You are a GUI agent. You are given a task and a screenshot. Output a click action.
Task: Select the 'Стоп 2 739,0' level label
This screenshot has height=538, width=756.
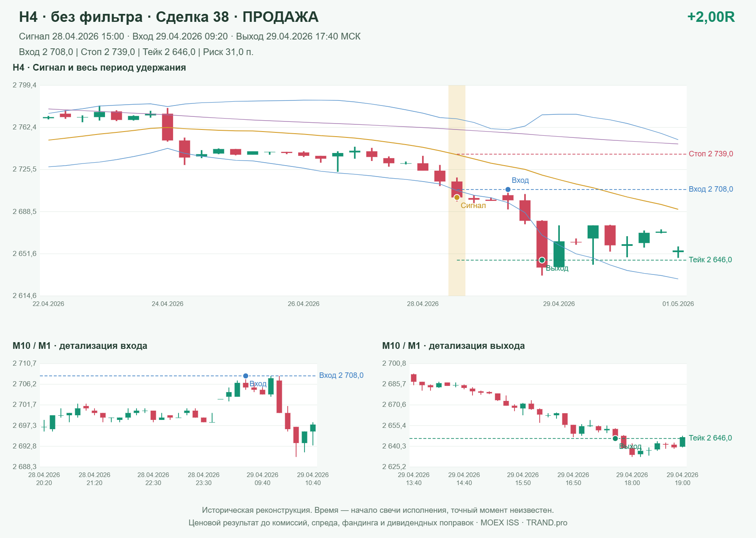711,154
